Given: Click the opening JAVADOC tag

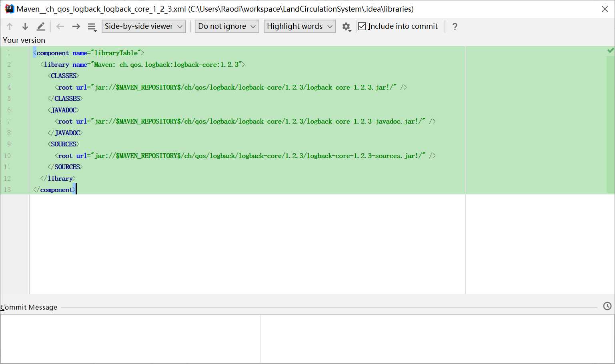Looking at the screenshot, I should tap(63, 110).
